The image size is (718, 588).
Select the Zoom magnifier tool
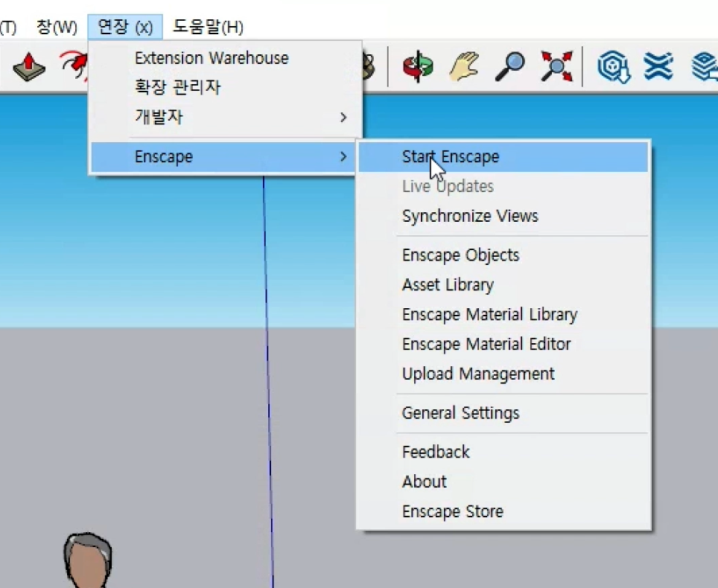[510, 67]
